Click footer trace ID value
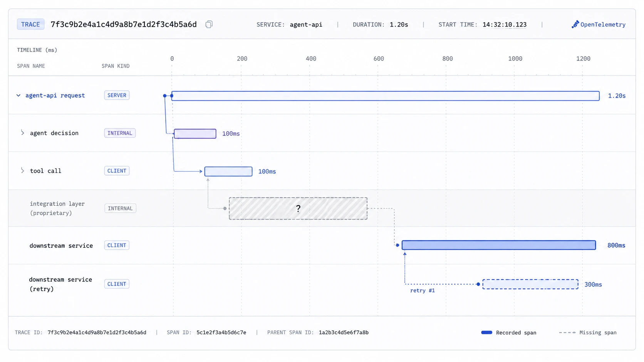The image size is (644, 362). (97, 332)
